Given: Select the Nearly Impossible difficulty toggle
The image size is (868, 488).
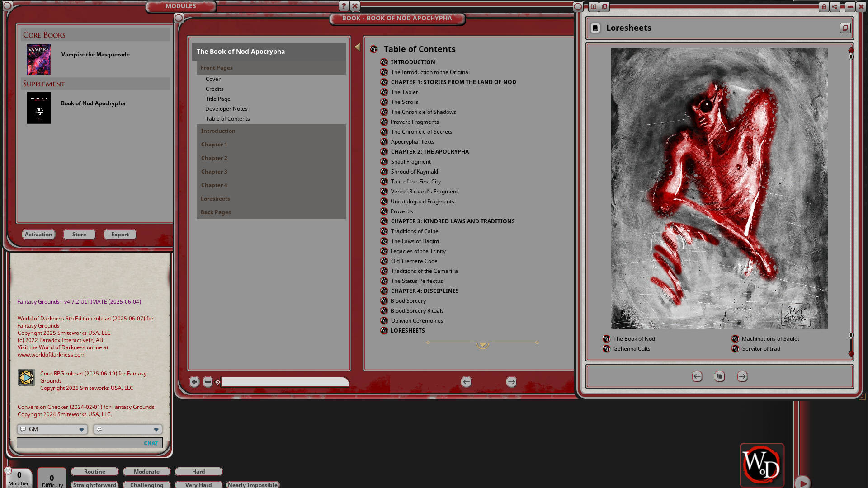Looking at the screenshot, I should 253,484.
